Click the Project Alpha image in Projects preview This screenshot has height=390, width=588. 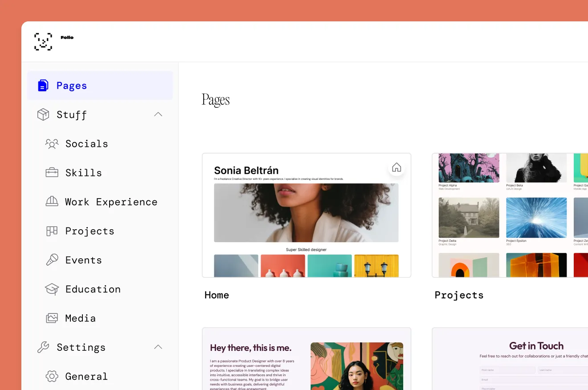[469, 168]
